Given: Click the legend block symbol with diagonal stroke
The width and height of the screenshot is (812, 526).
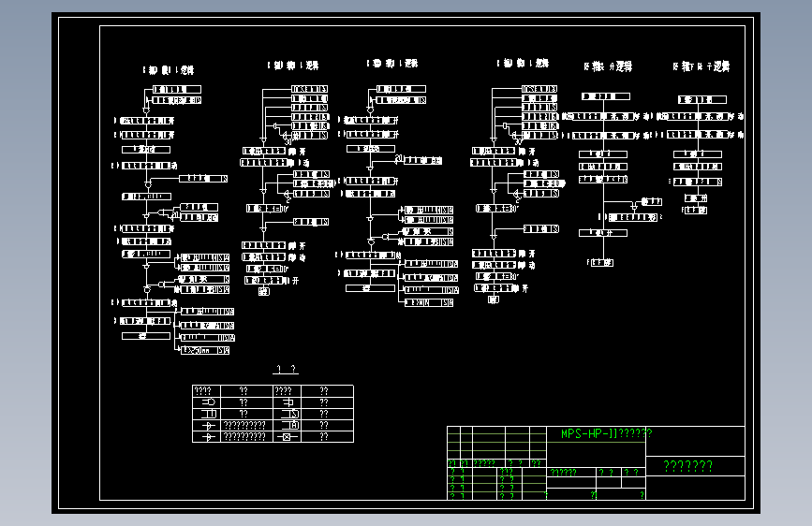Looking at the screenshot, I should tap(290, 414).
